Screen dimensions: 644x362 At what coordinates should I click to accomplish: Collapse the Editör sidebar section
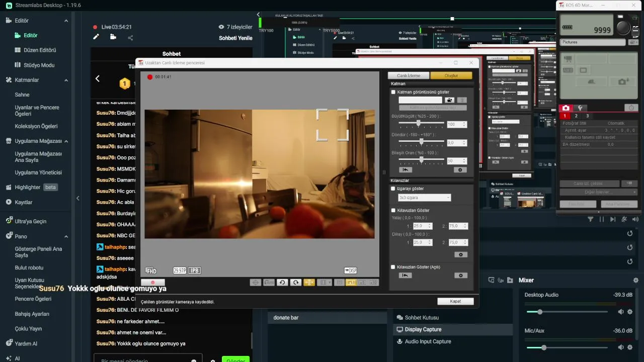pos(66,21)
